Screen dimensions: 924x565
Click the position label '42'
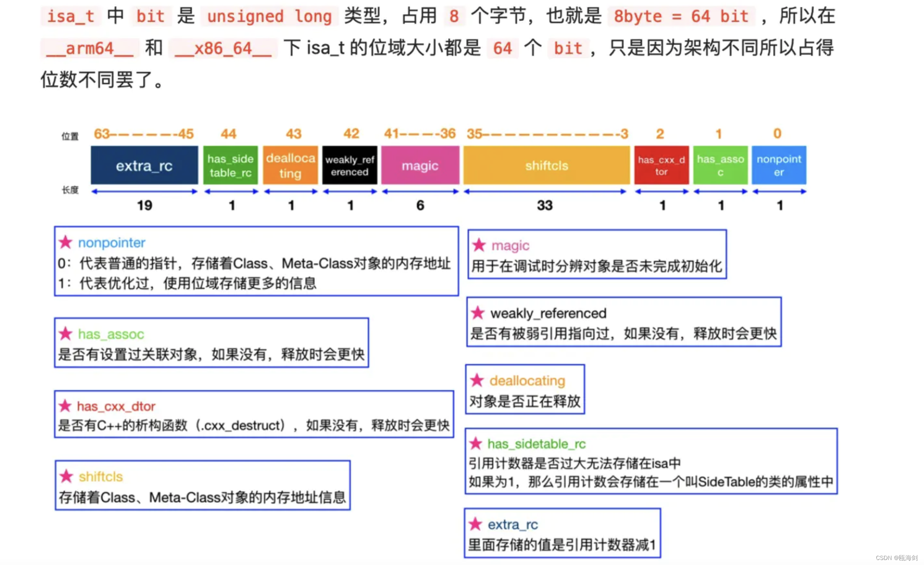pos(351,134)
